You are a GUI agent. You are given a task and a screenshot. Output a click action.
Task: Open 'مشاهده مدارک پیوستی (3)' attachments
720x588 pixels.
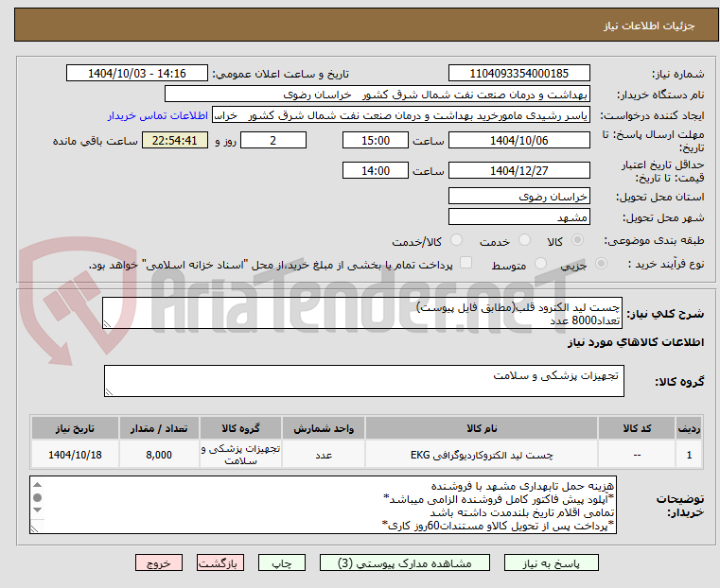pyautogui.click(x=405, y=562)
